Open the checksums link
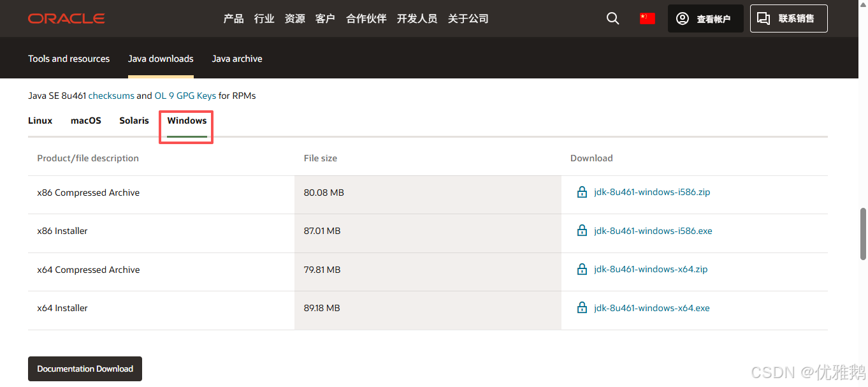Screen dimensions: 868x387 pyautogui.click(x=112, y=96)
